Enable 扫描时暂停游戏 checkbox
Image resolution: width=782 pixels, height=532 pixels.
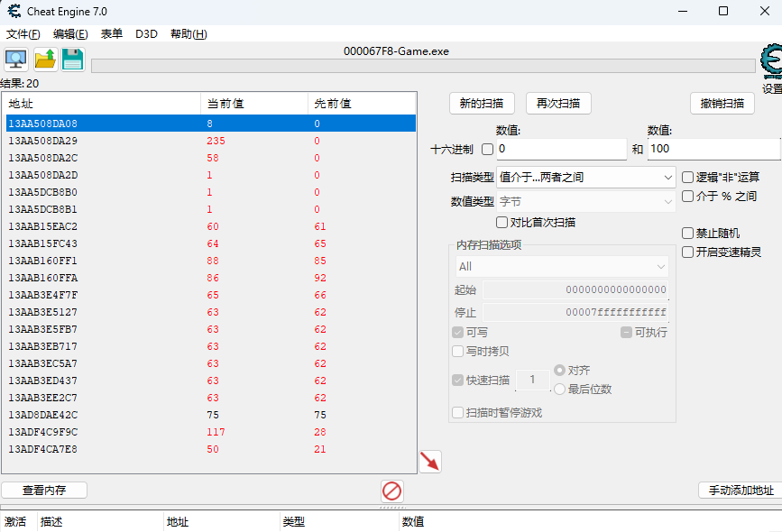point(457,412)
